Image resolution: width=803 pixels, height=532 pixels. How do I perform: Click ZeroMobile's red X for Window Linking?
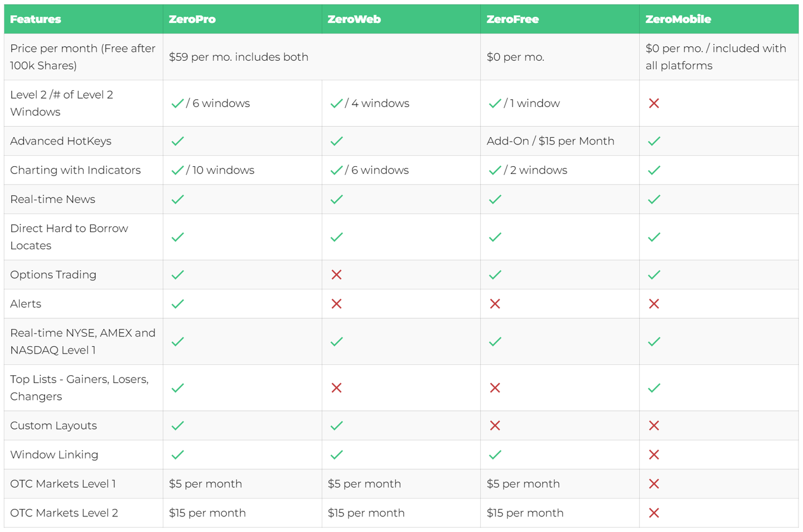pos(654,454)
